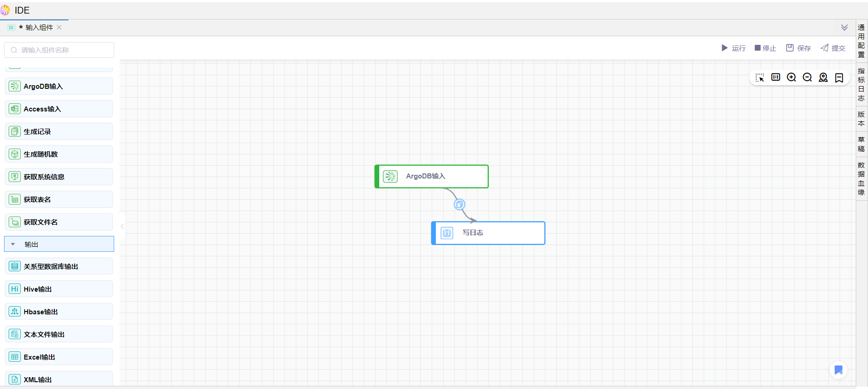Open the 通用配置 side tab
Screen dimensions: 868x389
pos(861,41)
